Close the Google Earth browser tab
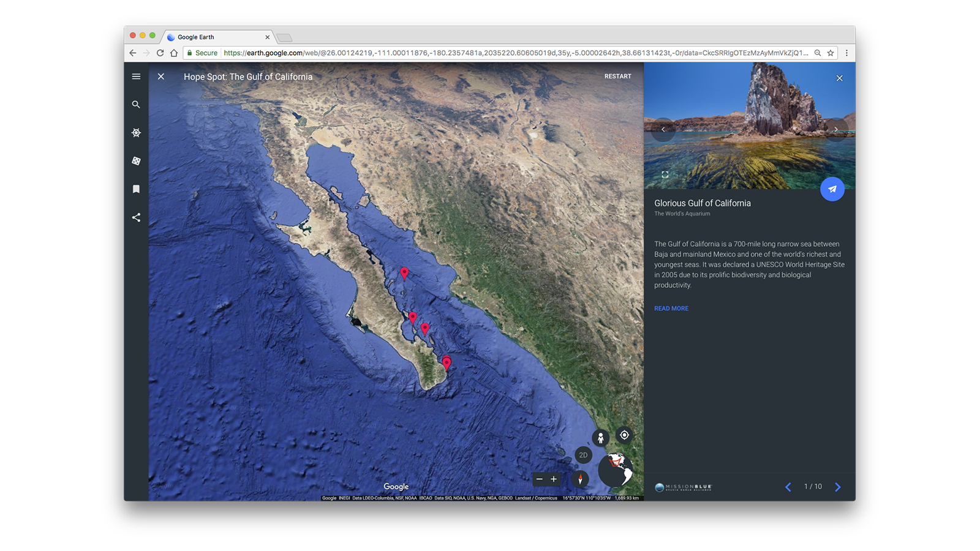This screenshot has height=551, width=980. pos(267,37)
